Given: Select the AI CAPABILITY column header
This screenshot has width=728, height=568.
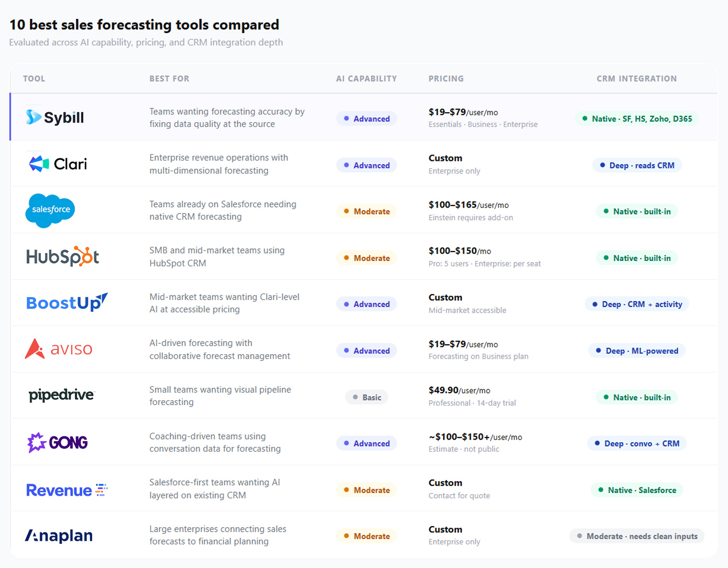Looking at the screenshot, I should (367, 79).
